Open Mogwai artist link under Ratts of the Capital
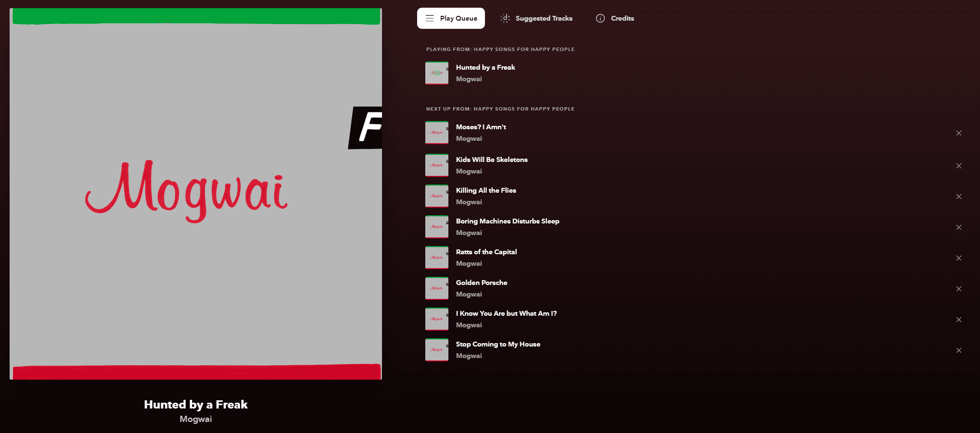The image size is (980, 433). [x=469, y=263]
